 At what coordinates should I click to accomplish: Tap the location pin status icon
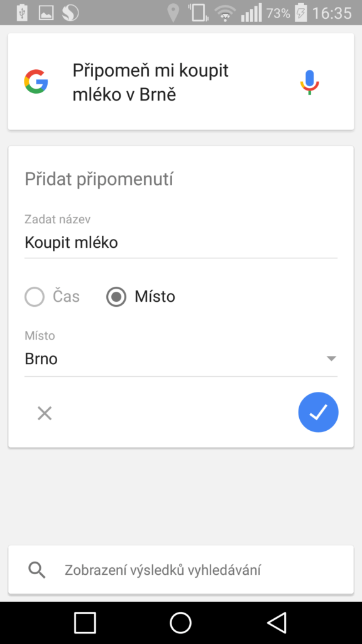pos(173,13)
